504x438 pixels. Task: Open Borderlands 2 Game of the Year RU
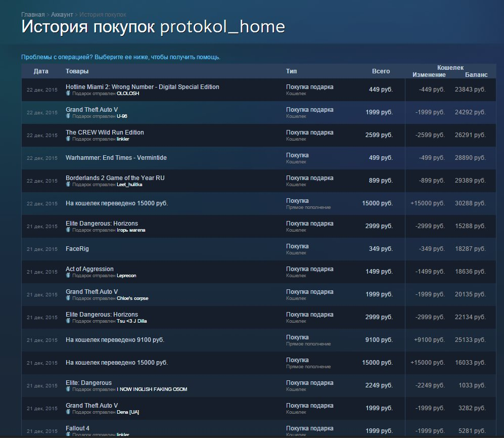click(258, 181)
